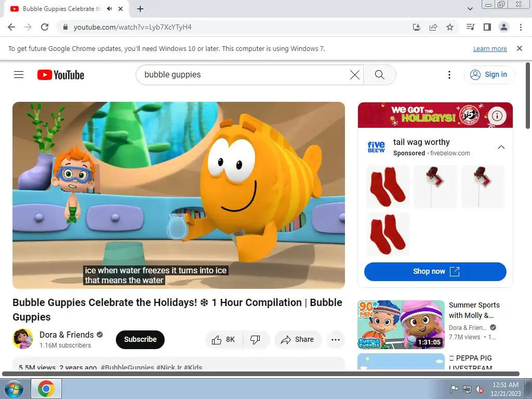Open Summer Sports with Molly video thumbnail
The height and width of the screenshot is (399, 532).
point(401,324)
